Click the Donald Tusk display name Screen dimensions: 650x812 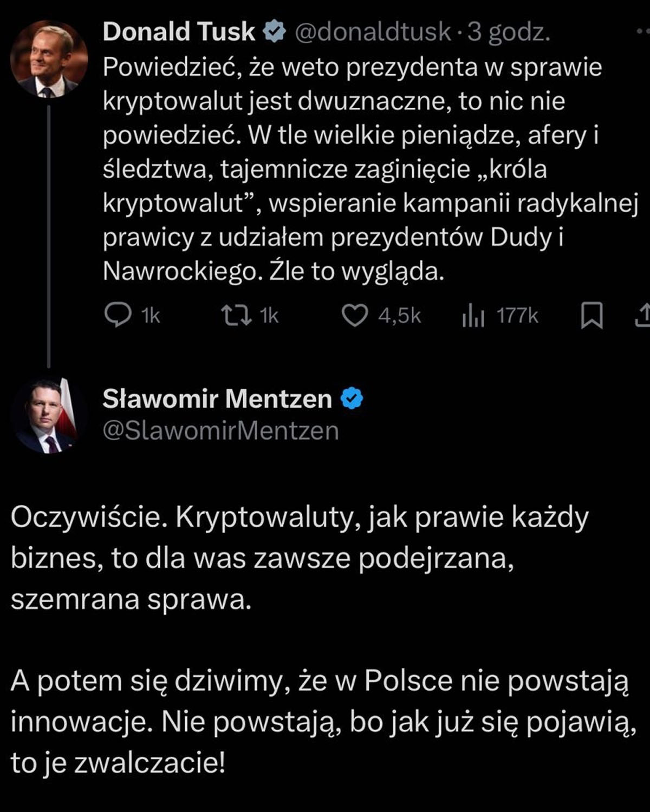179,32
